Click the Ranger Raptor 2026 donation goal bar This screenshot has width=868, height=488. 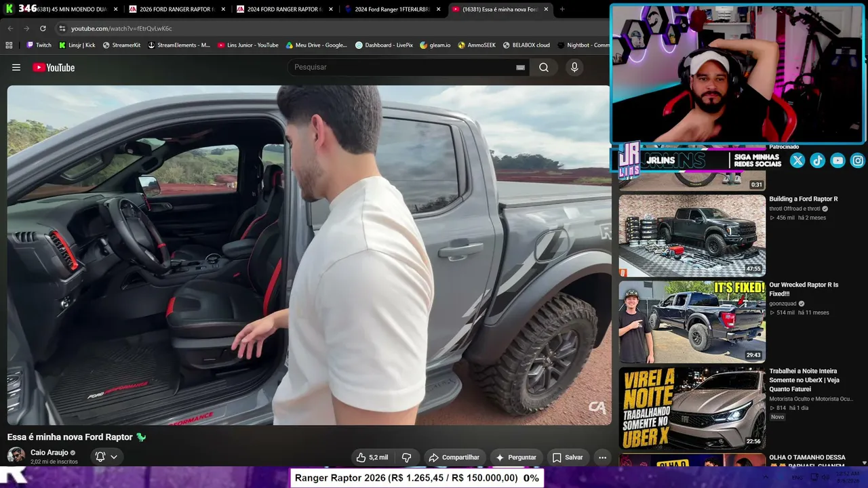point(417,478)
